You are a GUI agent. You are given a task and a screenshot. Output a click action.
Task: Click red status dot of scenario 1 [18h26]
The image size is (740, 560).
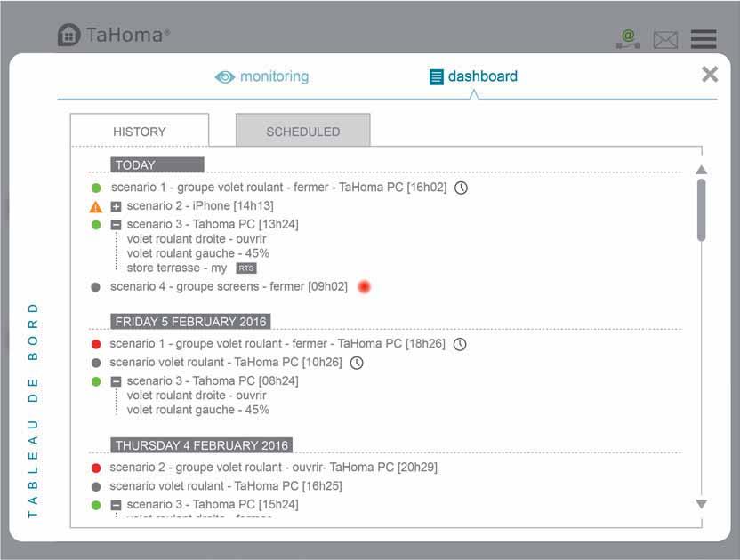coord(96,344)
